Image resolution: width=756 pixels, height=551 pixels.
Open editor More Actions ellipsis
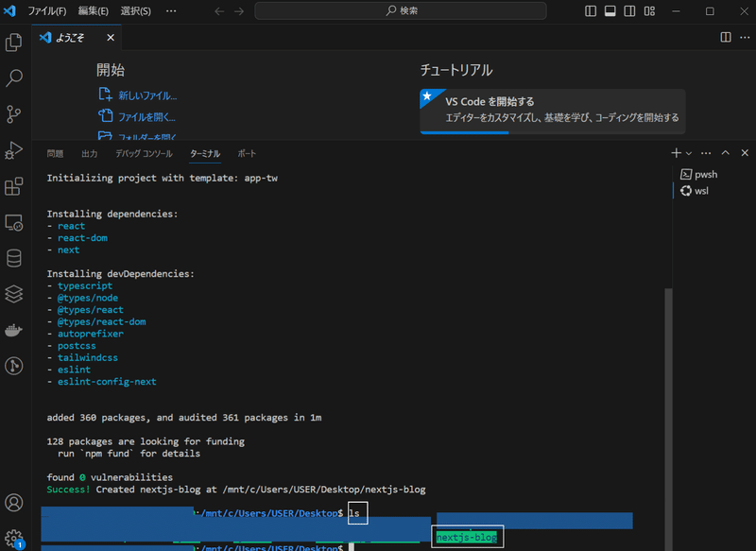tap(745, 37)
